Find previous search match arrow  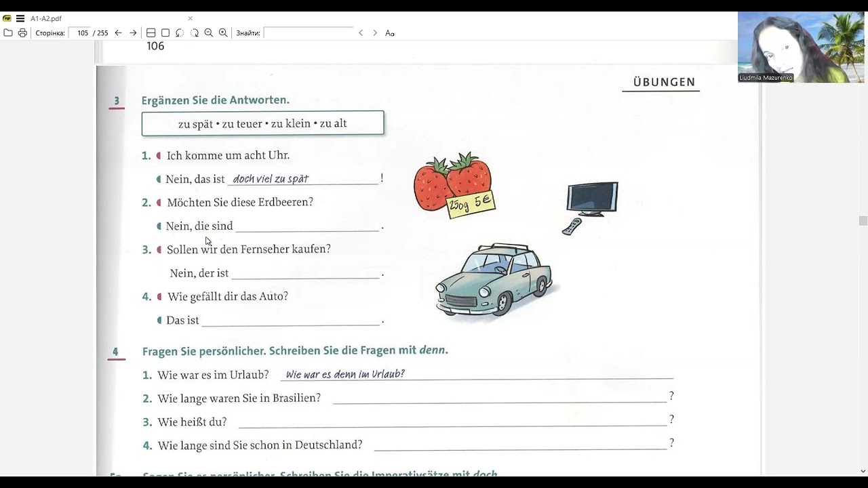coord(361,33)
